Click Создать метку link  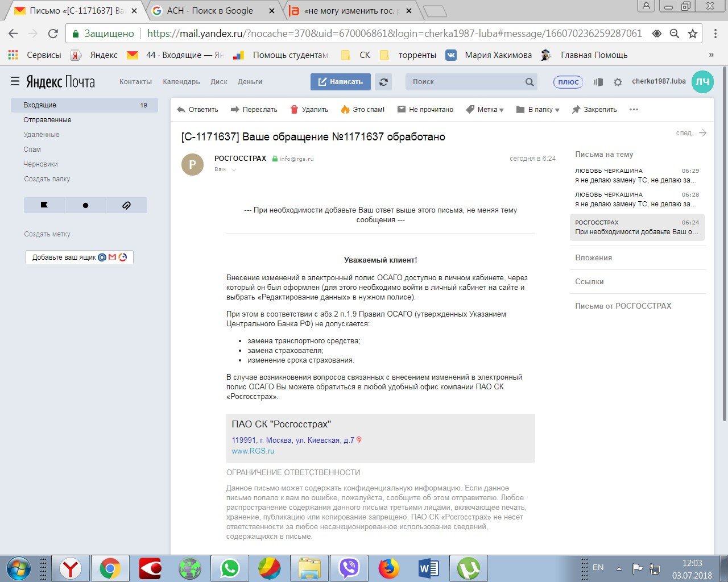coord(47,234)
